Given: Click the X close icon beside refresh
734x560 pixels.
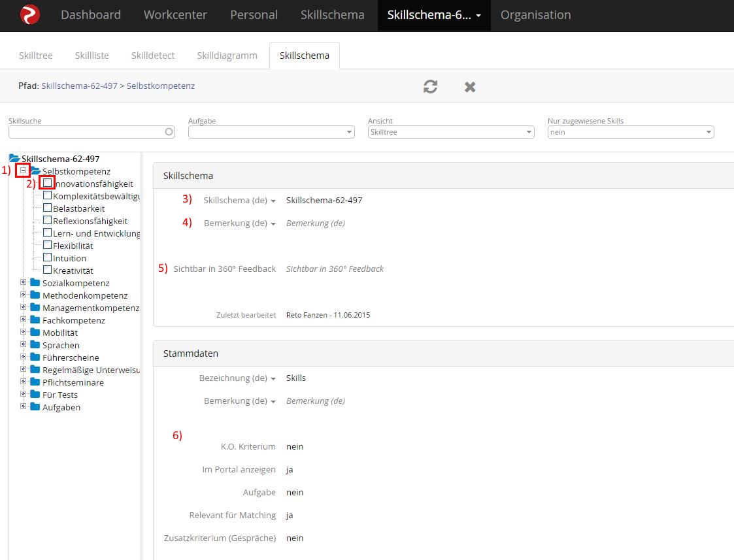Looking at the screenshot, I should coord(470,87).
